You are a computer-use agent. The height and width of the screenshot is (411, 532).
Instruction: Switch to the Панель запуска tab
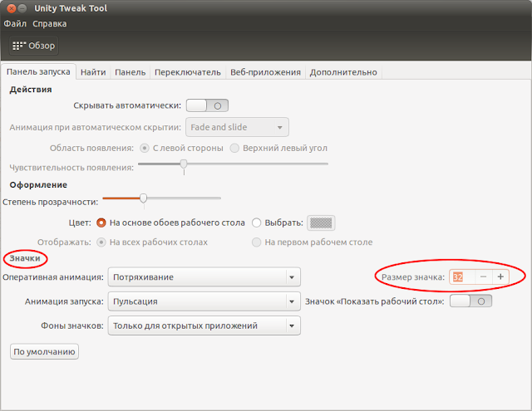click(38, 72)
